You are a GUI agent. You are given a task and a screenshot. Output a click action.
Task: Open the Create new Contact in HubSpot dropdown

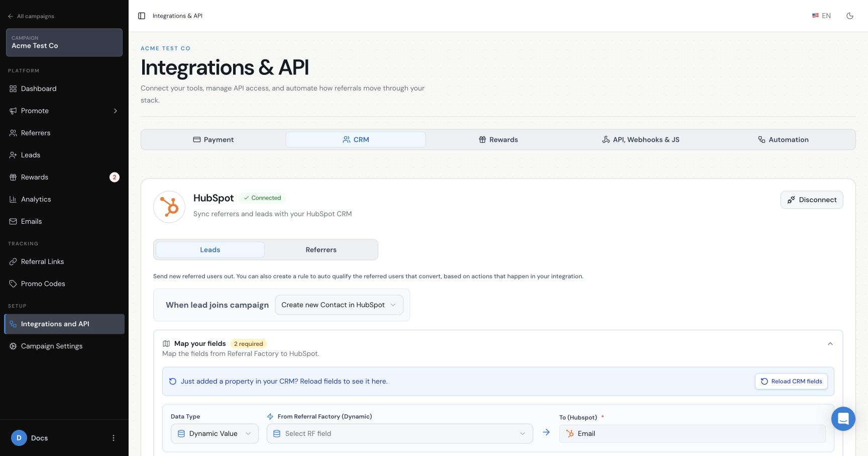tap(339, 305)
